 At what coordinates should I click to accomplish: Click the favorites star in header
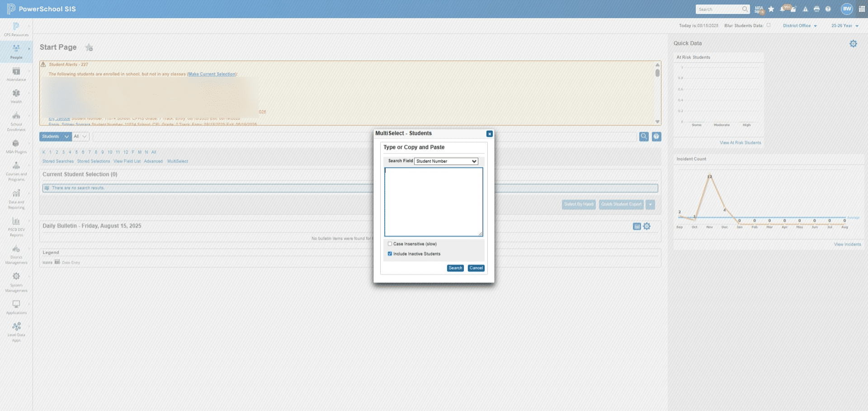click(x=771, y=9)
